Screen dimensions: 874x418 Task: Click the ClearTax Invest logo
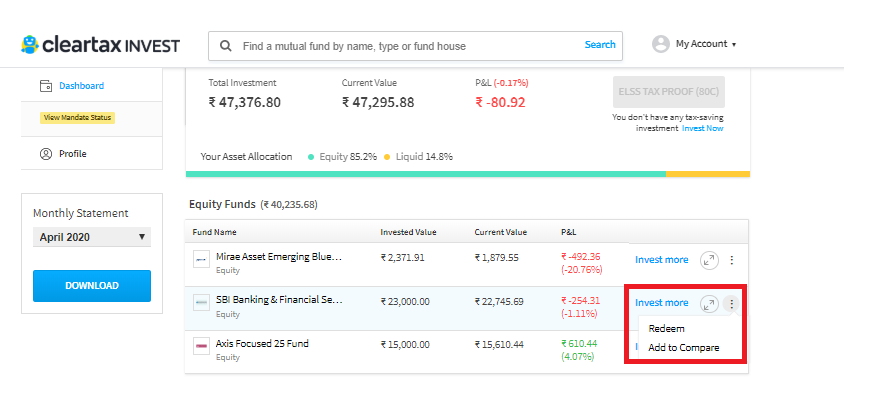[100, 45]
